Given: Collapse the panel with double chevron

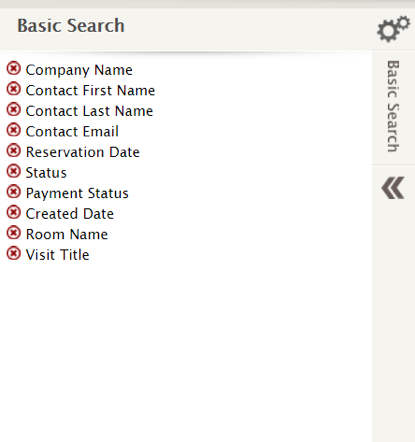Looking at the screenshot, I should coord(393,188).
